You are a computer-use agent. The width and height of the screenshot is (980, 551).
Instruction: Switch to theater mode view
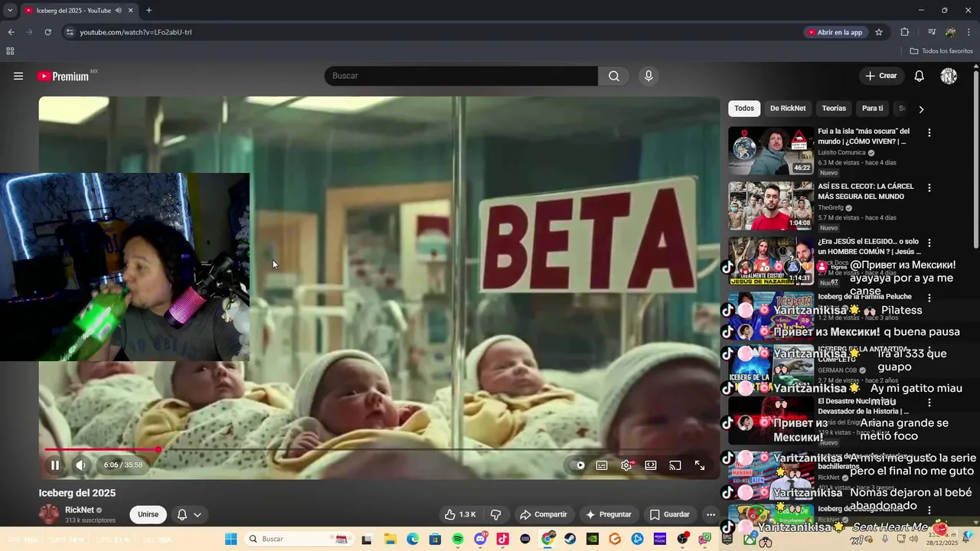point(651,465)
